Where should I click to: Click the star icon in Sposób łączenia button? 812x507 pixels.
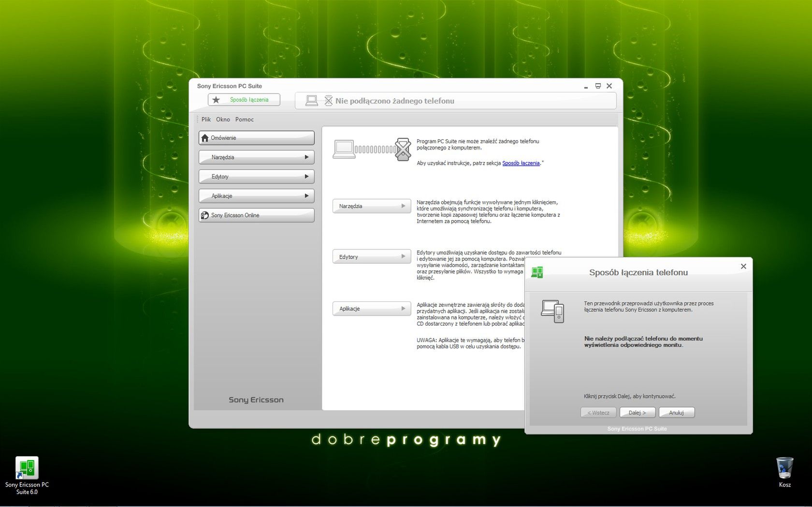click(216, 100)
